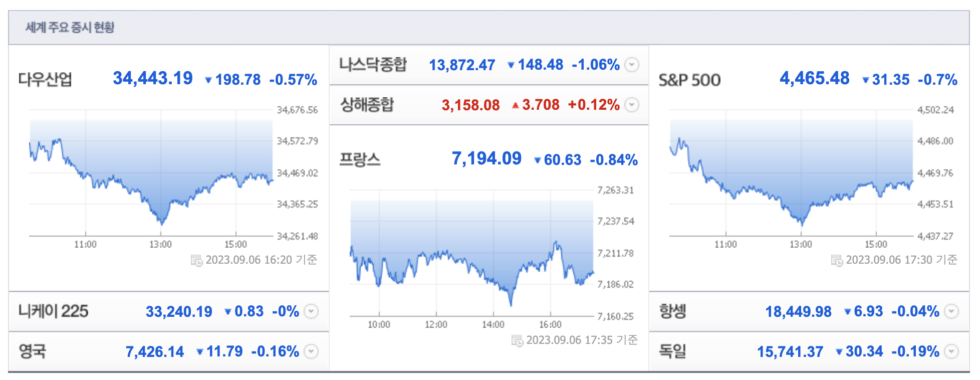Expand the 상해종합 row chevron

(632, 105)
